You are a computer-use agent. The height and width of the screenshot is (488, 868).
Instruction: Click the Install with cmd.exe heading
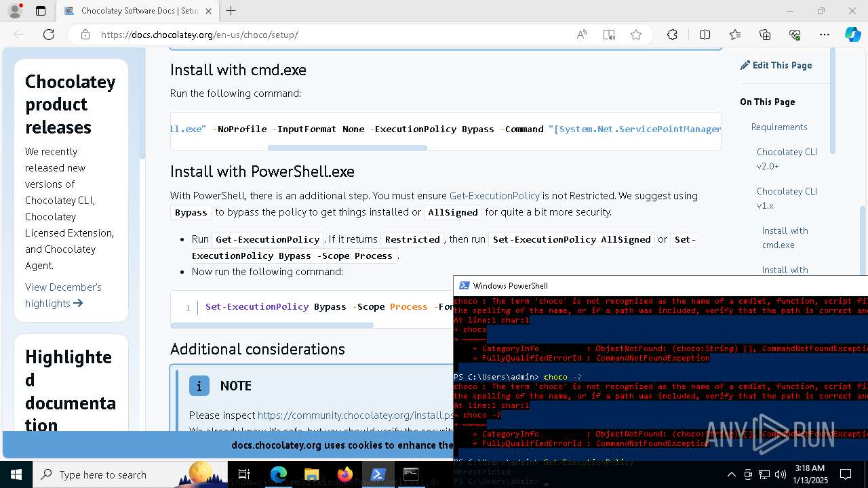click(238, 70)
